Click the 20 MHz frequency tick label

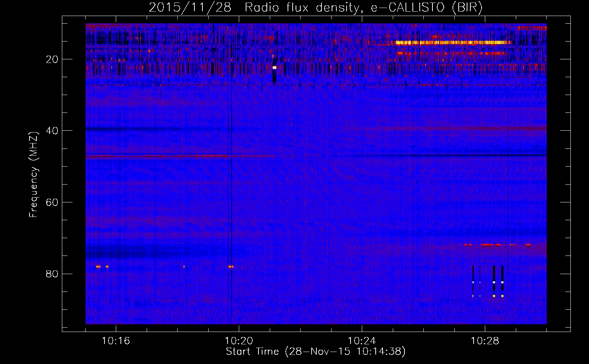[52, 59]
